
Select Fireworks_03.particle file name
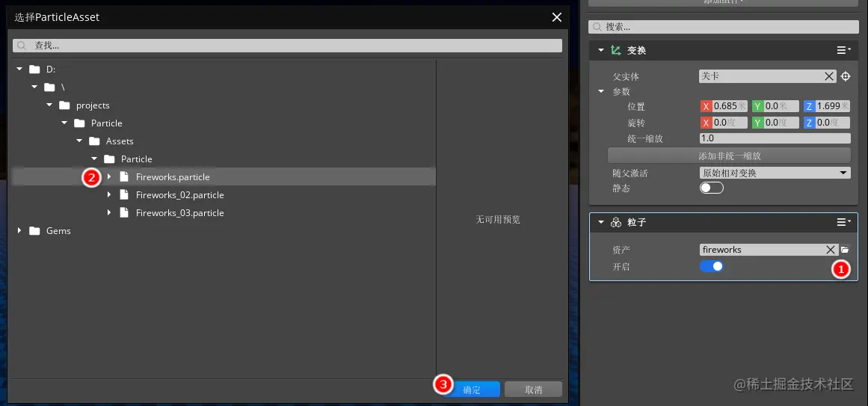(180, 212)
